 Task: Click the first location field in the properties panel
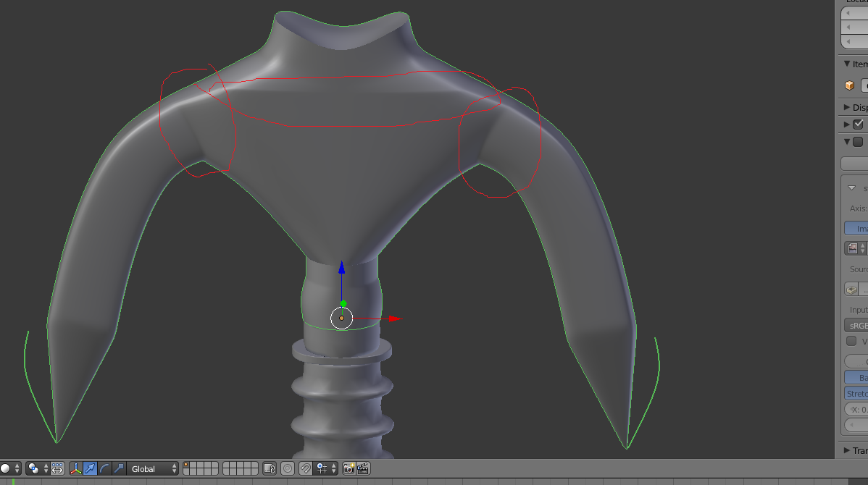[x=854, y=13]
